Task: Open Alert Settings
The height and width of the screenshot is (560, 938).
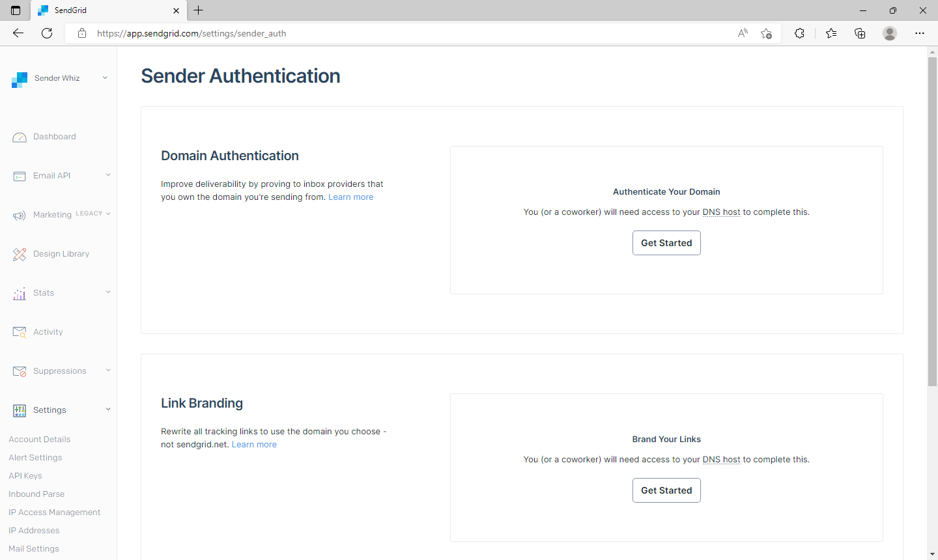Action: coord(35,458)
